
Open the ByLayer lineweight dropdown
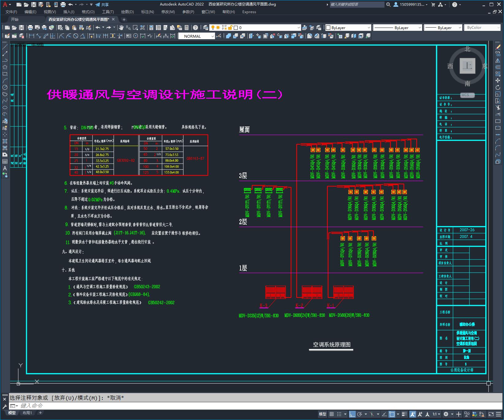click(443, 28)
